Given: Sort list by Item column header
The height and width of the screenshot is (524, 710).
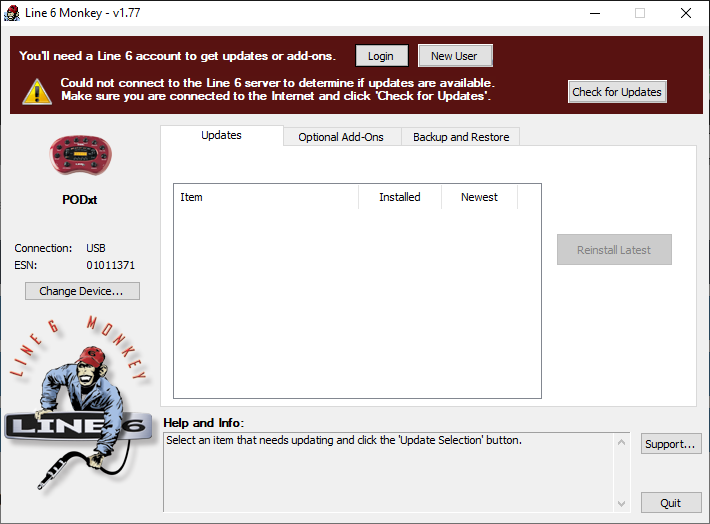Looking at the screenshot, I should pos(265,197).
